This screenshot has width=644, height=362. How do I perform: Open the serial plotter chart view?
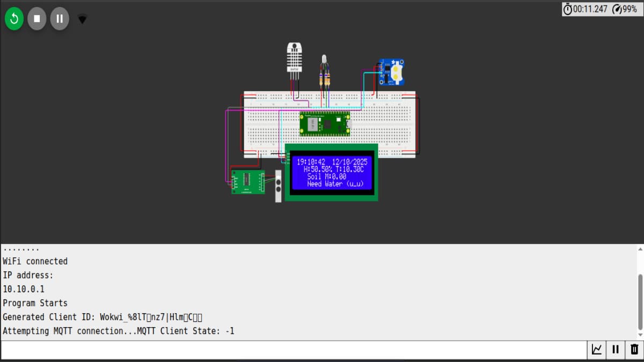[x=596, y=349]
